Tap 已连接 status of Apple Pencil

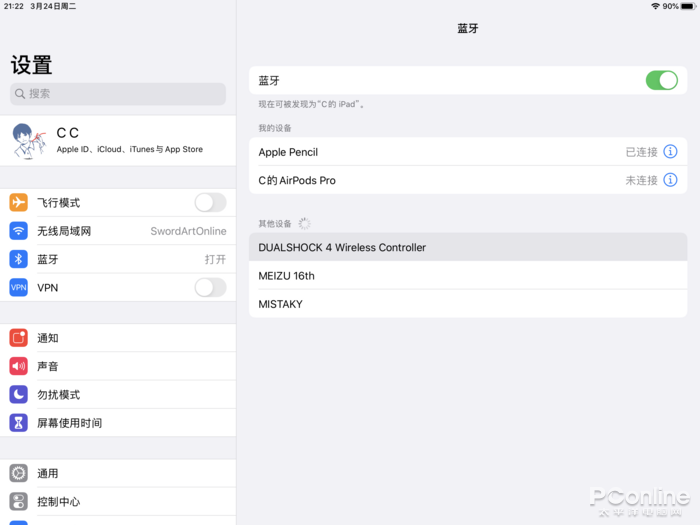(642, 152)
